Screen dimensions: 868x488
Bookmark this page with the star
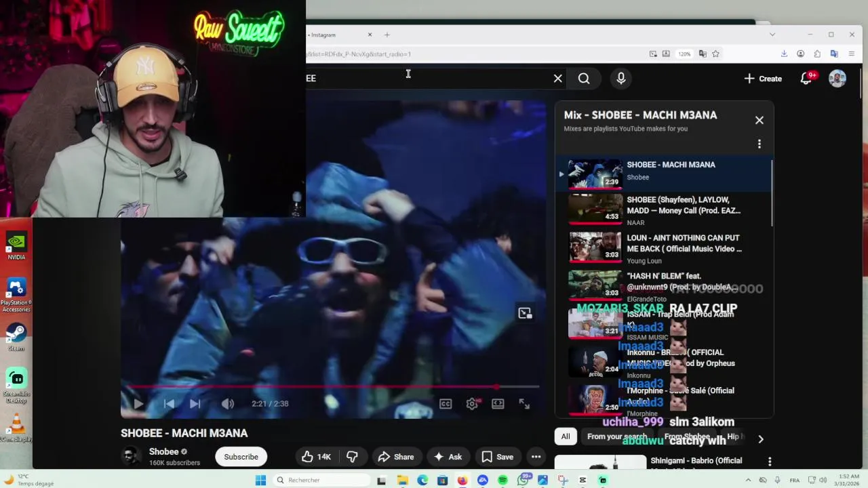click(715, 54)
